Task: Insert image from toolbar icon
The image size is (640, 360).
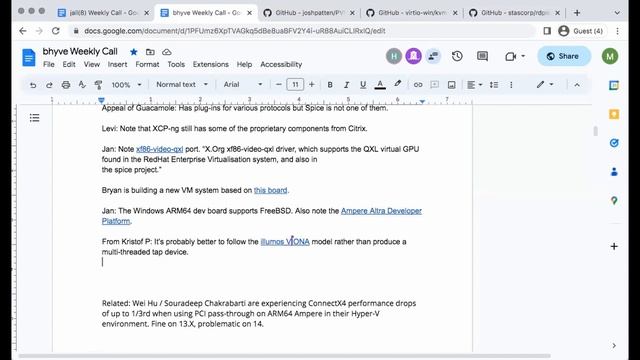Action: [451, 85]
